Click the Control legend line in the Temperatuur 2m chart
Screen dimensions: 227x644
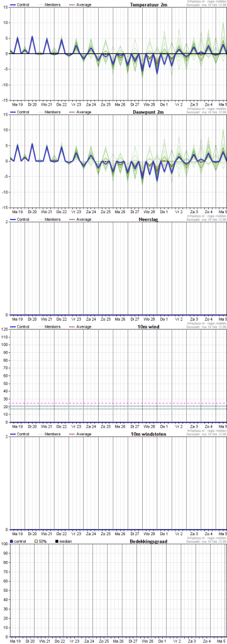pos(13,5)
